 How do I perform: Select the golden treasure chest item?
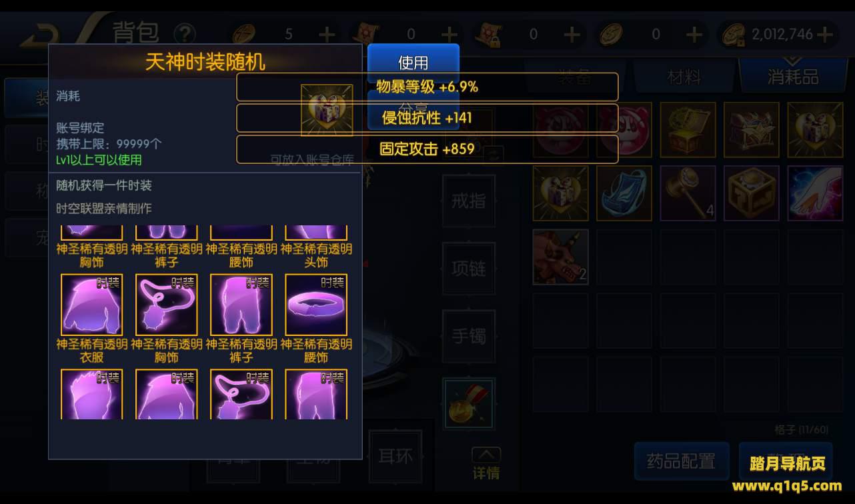[x=688, y=129]
